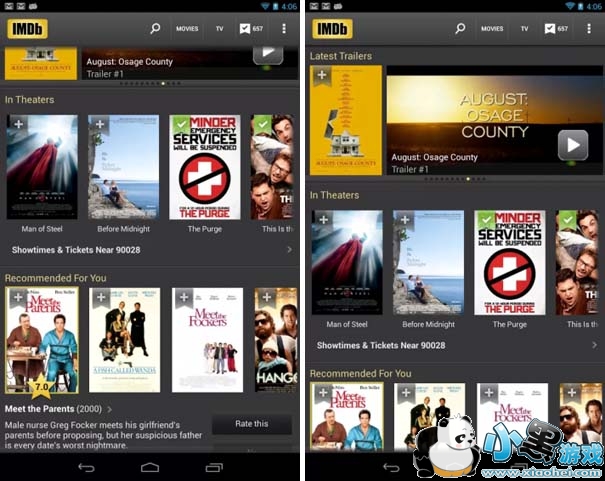Open Meet the Parents (2000) title chevron

click(x=110, y=409)
